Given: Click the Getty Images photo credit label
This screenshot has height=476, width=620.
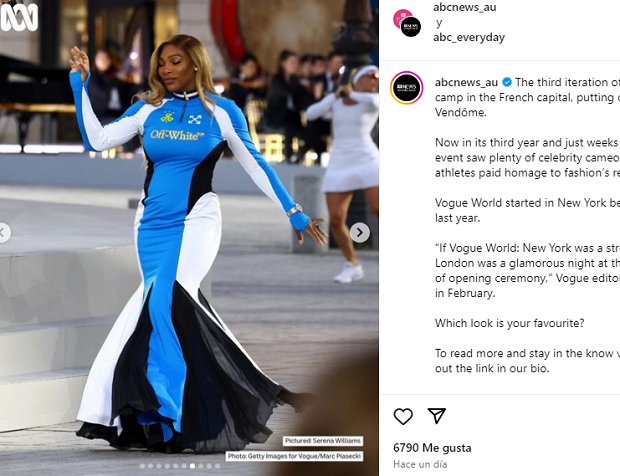Looking at the screenshot, I should pos(295,456).
